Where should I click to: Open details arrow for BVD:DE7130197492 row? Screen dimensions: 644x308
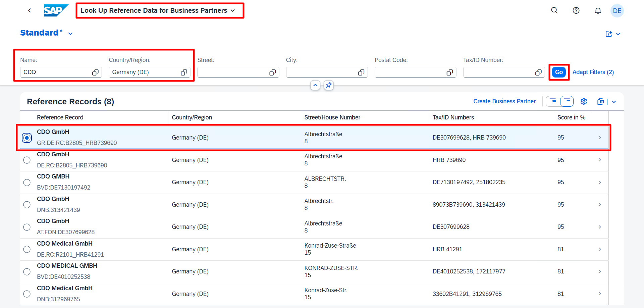pyautogui.click(x=600, y=182)
